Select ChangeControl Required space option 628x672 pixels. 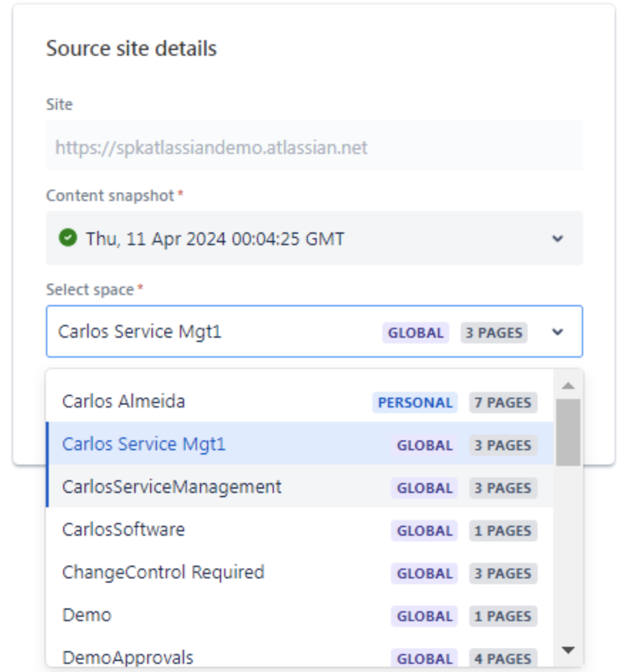pyautogui.click(x=300, y=572)
